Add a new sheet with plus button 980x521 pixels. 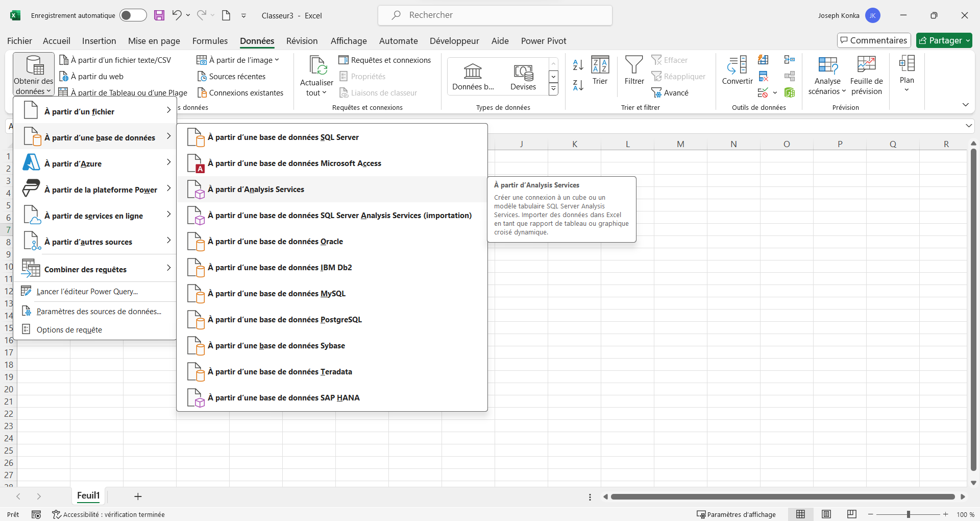point(138,496)
